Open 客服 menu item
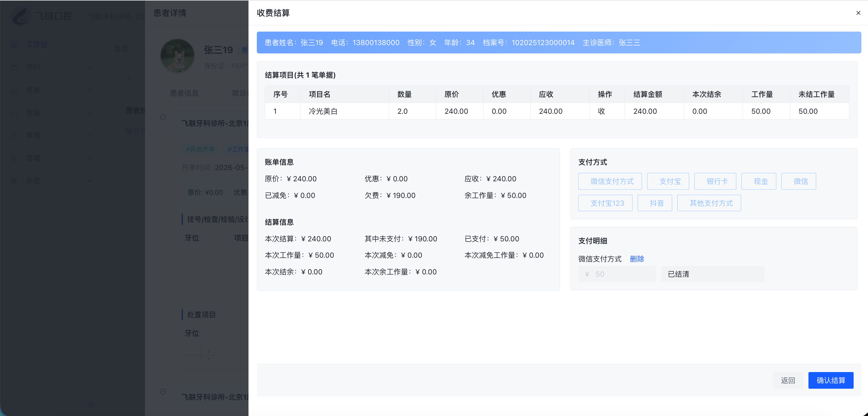This screenshot has width=868, height=416. 33,112
